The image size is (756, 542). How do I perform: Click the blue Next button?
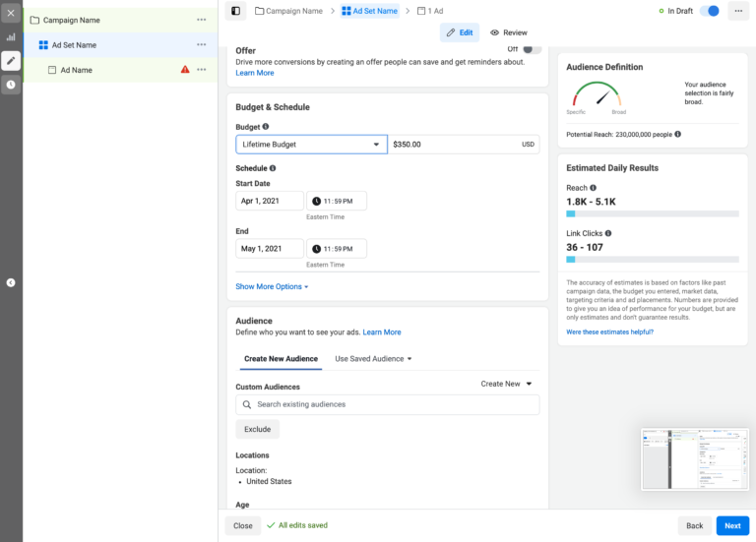[x=732, y=525]
